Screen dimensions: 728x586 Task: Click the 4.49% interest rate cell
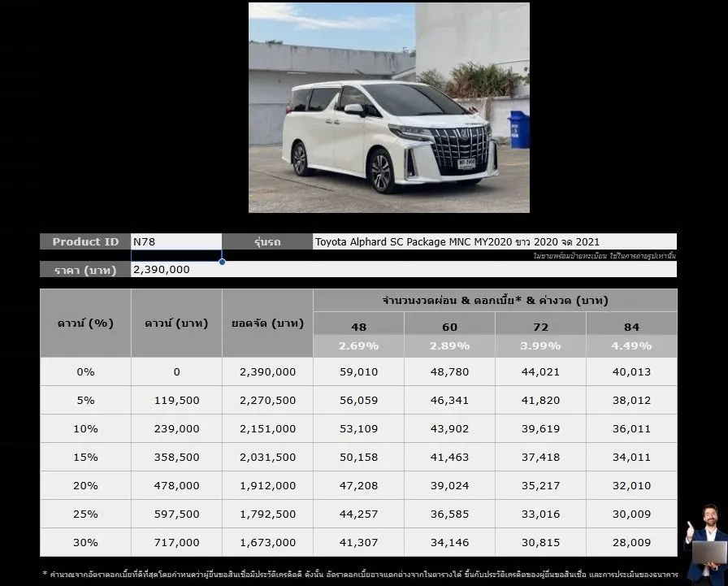[631, 346]
